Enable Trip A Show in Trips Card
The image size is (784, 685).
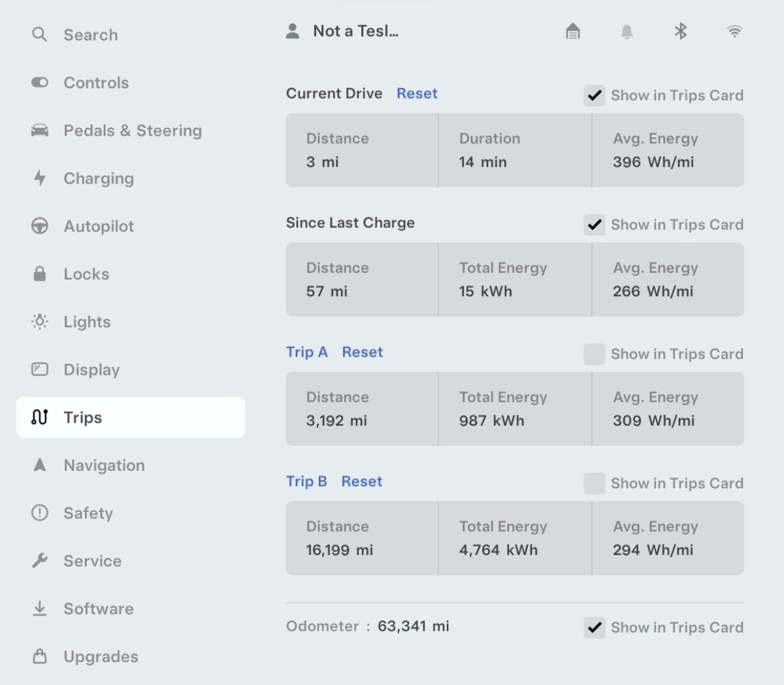pos(595,354)
